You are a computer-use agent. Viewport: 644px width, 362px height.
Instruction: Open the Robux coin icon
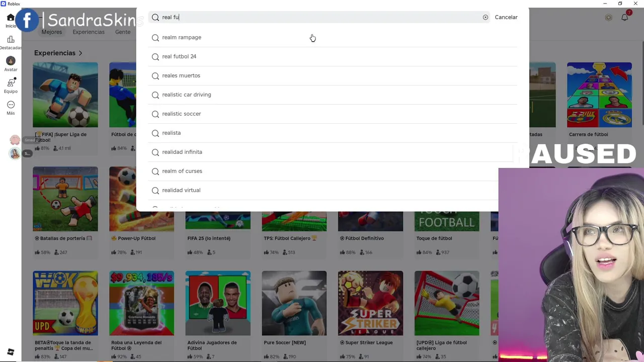coord(608,17)
